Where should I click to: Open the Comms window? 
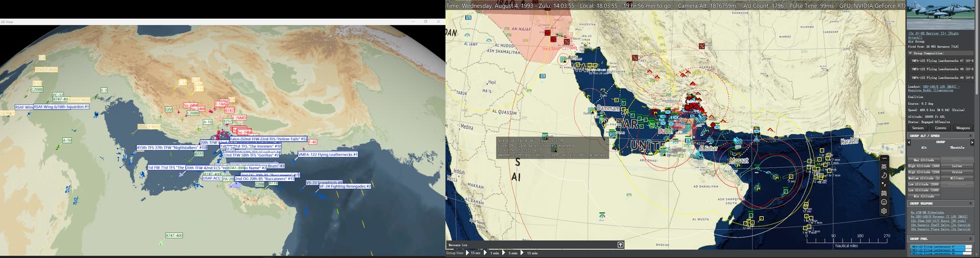click(940, 128)
